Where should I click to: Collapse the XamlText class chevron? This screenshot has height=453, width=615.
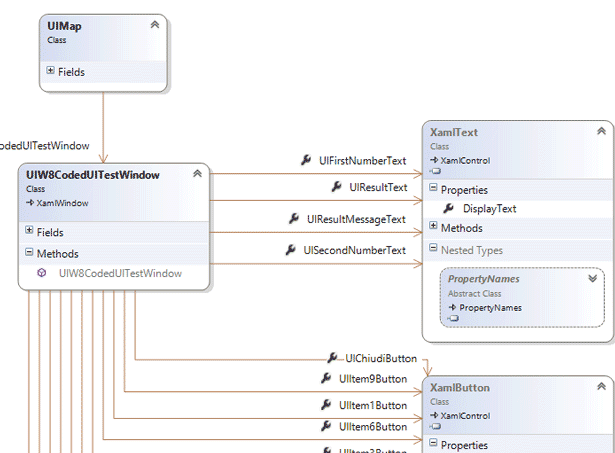point(599,131)
